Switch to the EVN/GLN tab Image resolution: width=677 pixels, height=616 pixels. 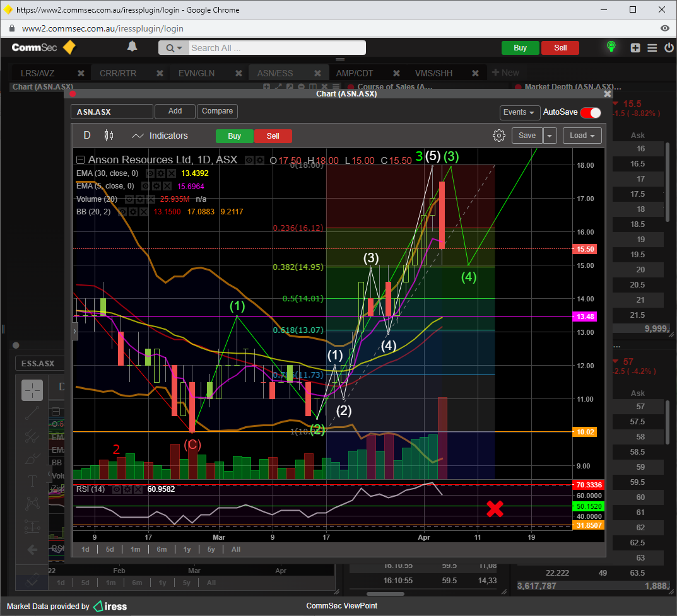point(196,73)
